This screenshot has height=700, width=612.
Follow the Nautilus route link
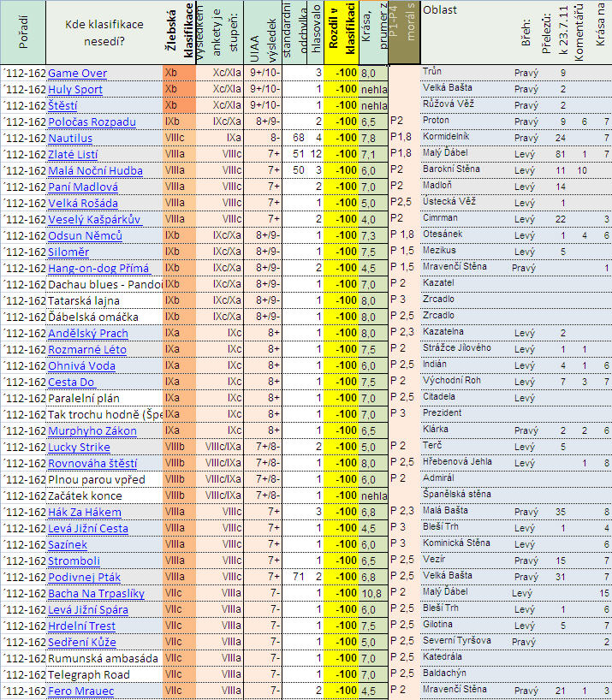[71, 138]
